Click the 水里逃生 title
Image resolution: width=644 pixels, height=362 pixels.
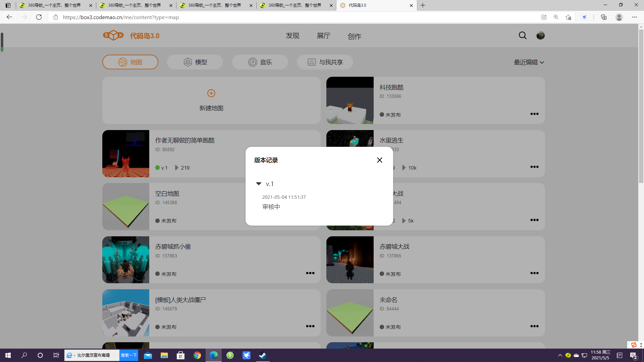pos(391,140)
